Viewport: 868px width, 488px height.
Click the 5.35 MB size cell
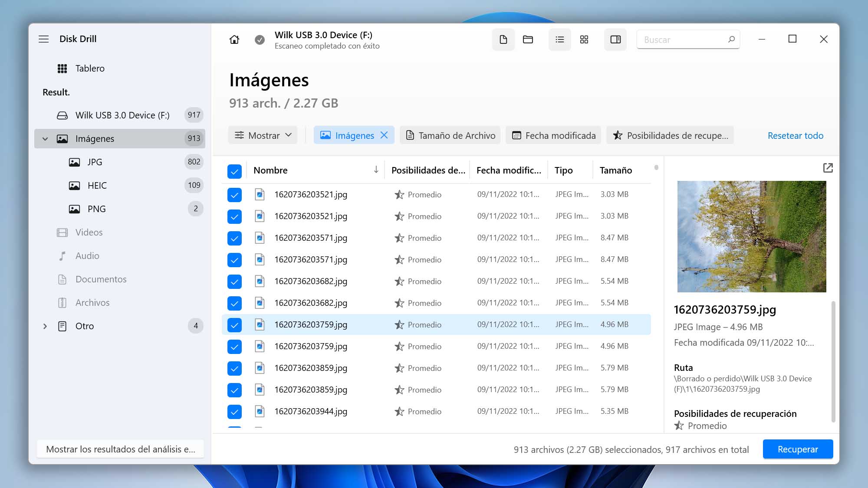614,411
